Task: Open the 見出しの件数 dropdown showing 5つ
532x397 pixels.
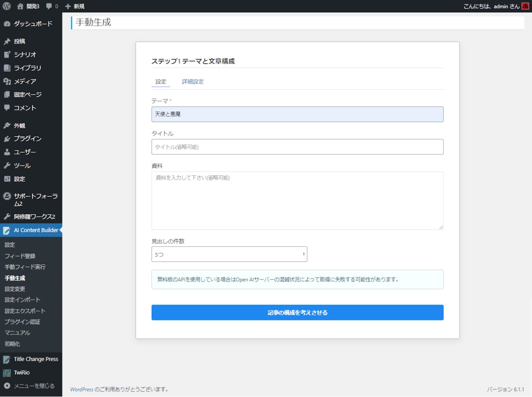Action: pos(229,254)
